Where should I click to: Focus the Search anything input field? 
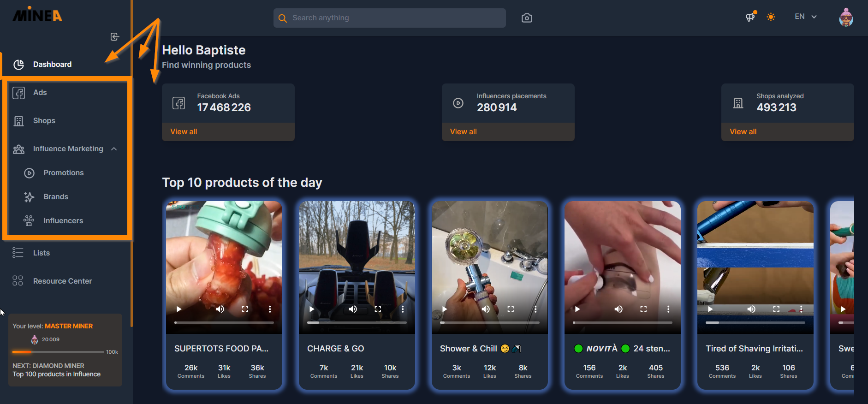pos(390,18)
